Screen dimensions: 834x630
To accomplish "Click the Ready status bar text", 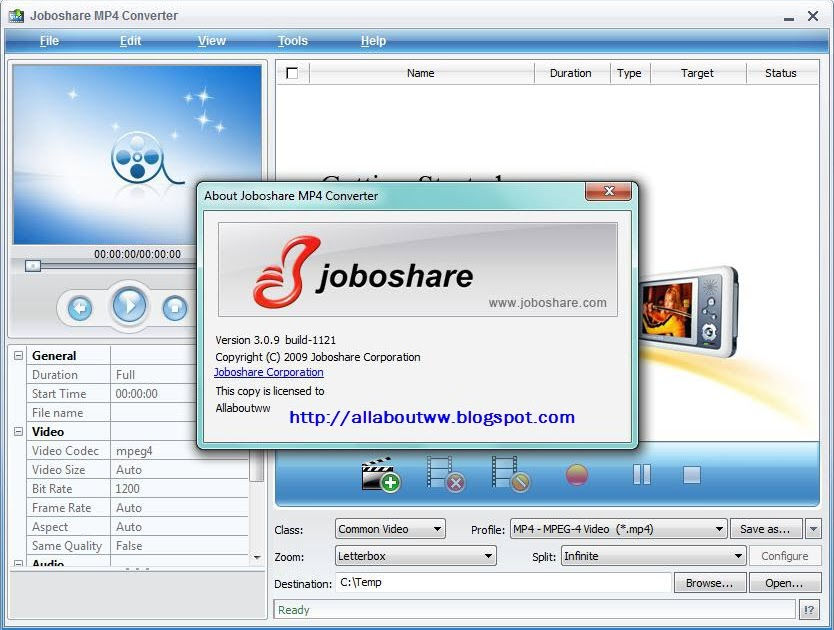I will (294, 610).
